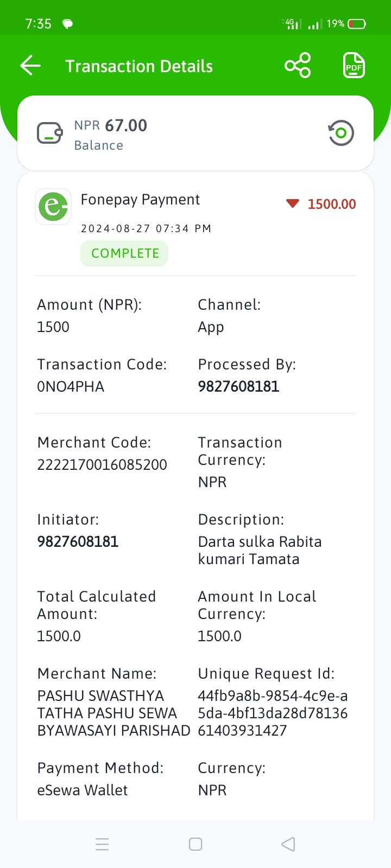
Task: Tap the COMPLETE status badge
Action: pos(124,253)
